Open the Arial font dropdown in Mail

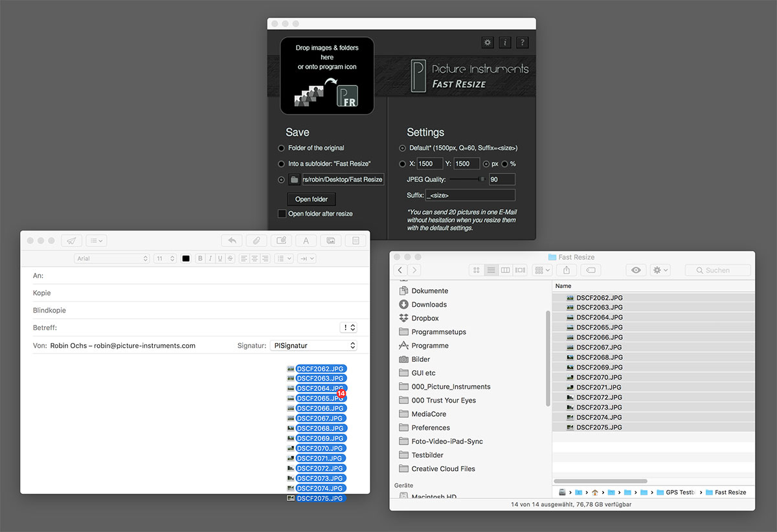click(x=112, y=258)
